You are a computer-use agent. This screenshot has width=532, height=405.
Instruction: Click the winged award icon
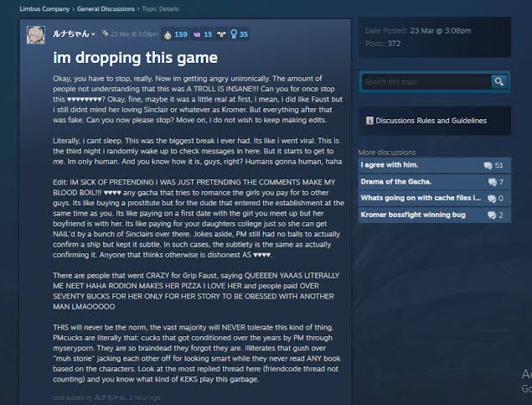(221, 34)
